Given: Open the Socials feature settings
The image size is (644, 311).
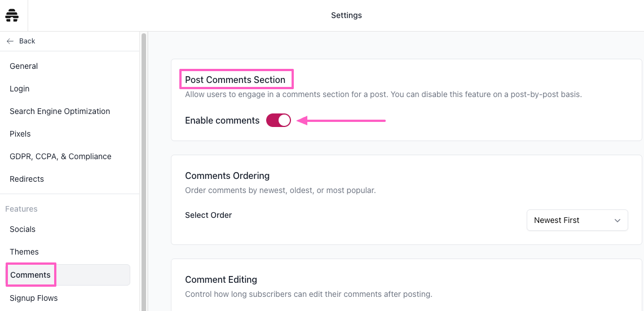Looking at the screenshot, I should pos(23,229).
